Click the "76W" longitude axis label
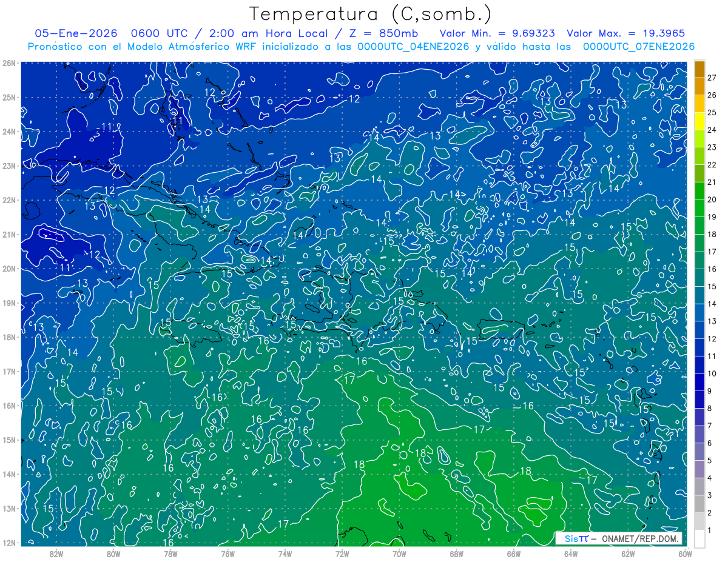728x562 pixels. (227, 554)
